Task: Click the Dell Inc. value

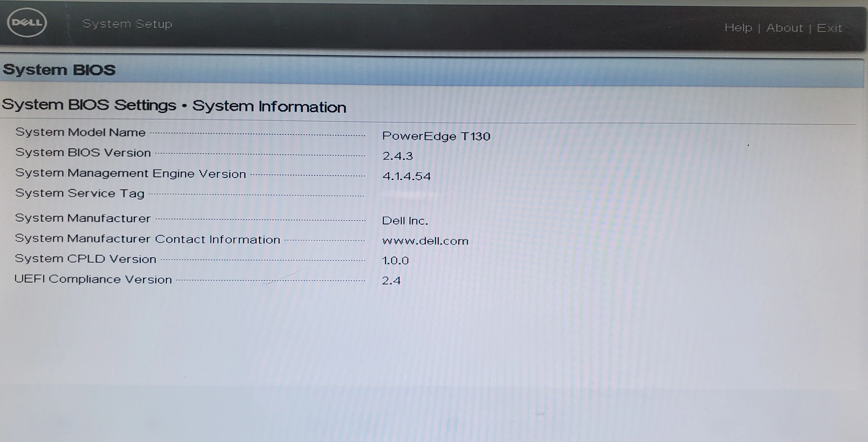Action: point(405,221)
